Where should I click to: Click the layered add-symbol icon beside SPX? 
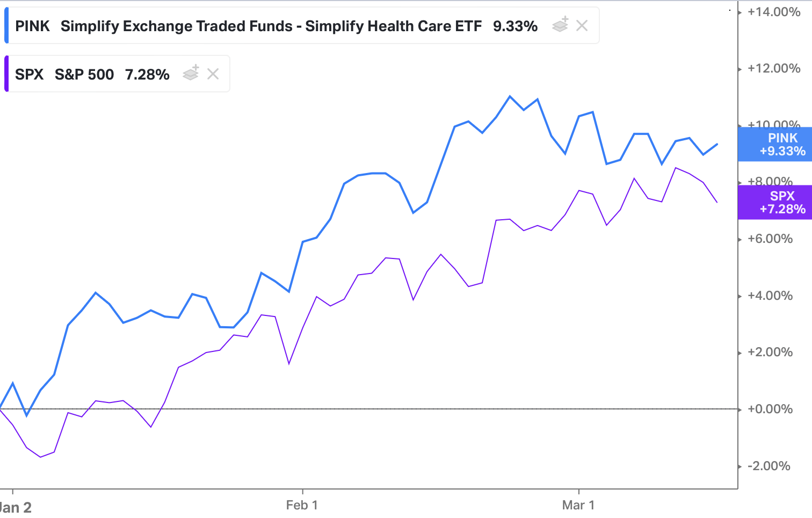tap(191, 74)
